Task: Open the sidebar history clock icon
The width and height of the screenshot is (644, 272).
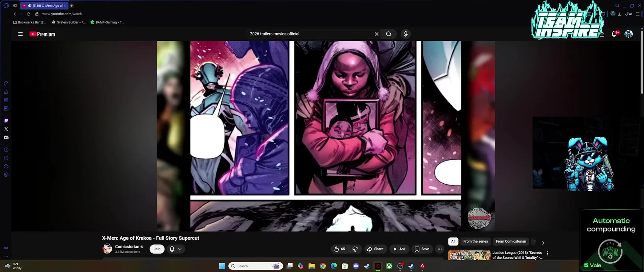Action: click(6, 158)
